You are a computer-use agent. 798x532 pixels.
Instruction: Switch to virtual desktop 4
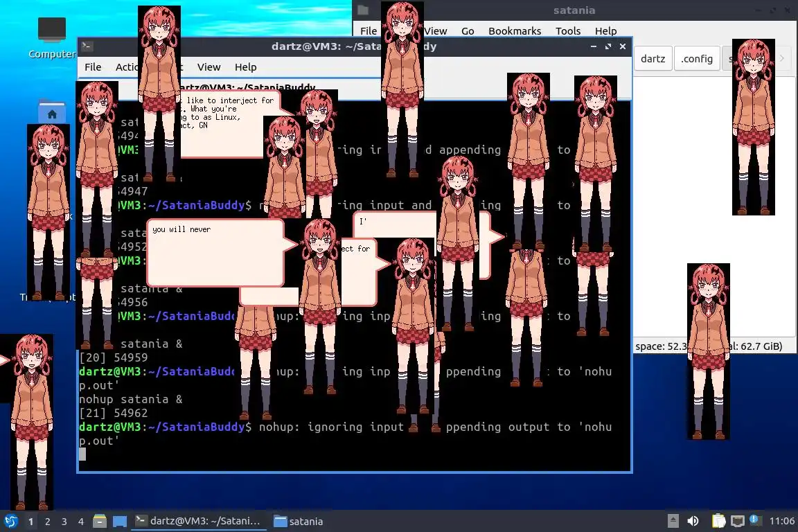(x=81, y=522)
